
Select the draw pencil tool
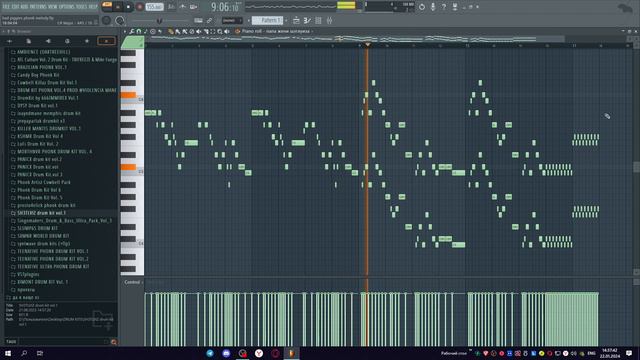point(171,31)
